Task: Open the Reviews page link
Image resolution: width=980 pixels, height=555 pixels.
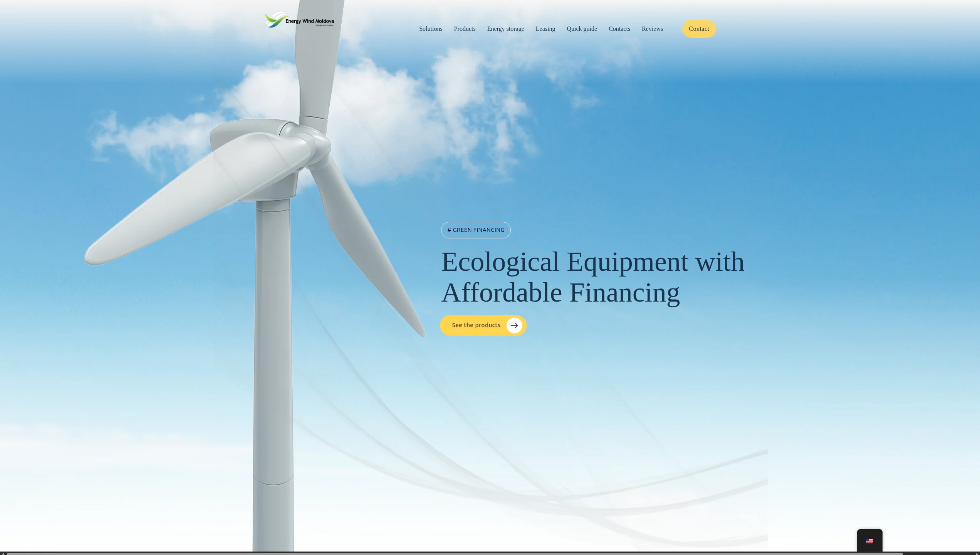Action: pos(652,29)
